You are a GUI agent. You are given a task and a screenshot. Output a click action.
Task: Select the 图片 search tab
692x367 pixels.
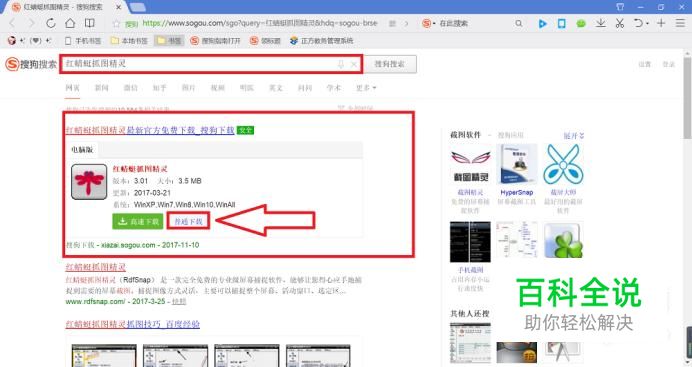188,88
